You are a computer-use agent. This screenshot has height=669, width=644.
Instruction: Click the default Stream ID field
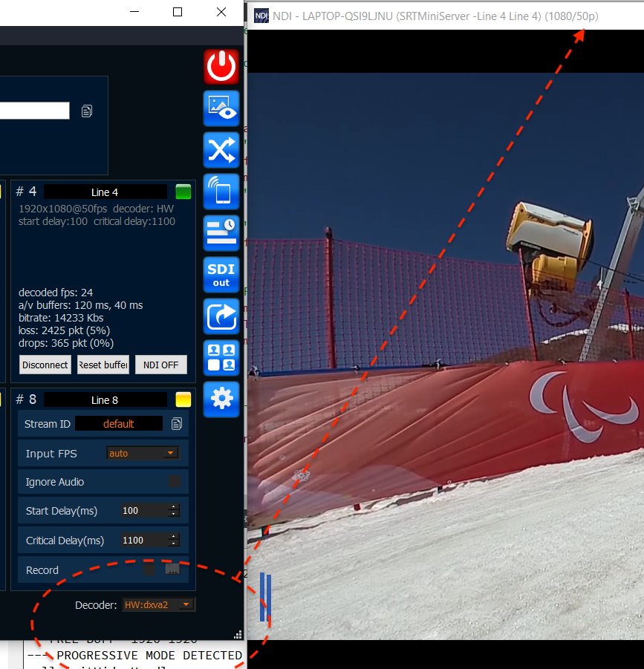(x=119, y=424)
